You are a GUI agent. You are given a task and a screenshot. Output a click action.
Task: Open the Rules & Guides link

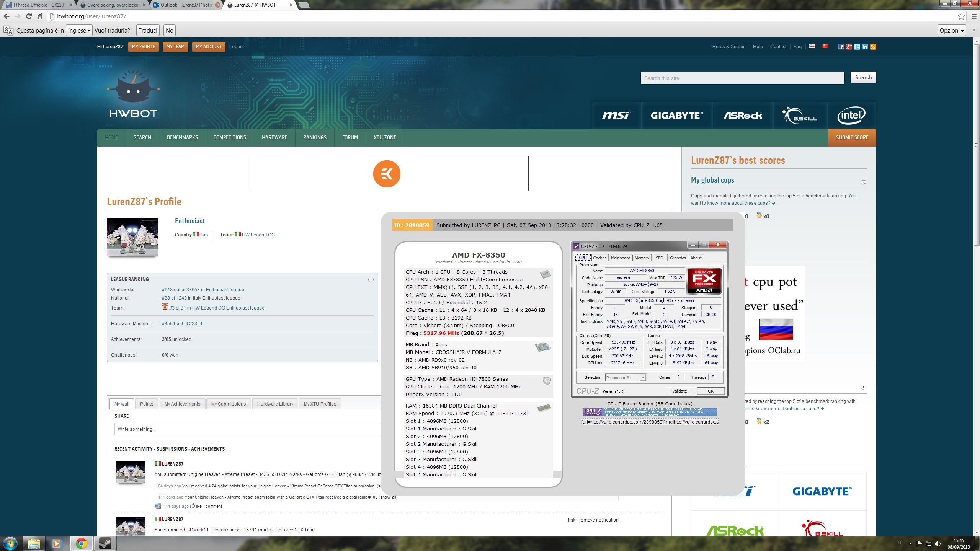point(728,47)
